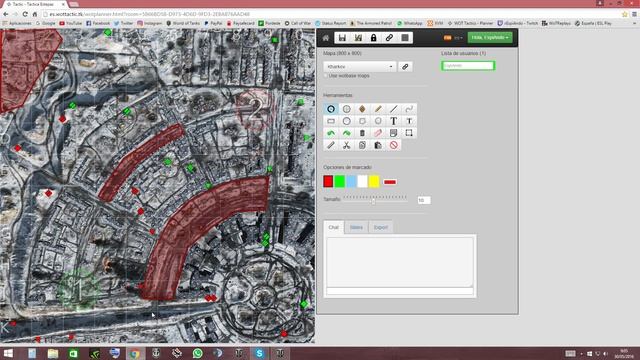Image resolution: width=640 pixels, height=360 pixels.
Task: Select the circle shape tool
Action: coord(347,121)
